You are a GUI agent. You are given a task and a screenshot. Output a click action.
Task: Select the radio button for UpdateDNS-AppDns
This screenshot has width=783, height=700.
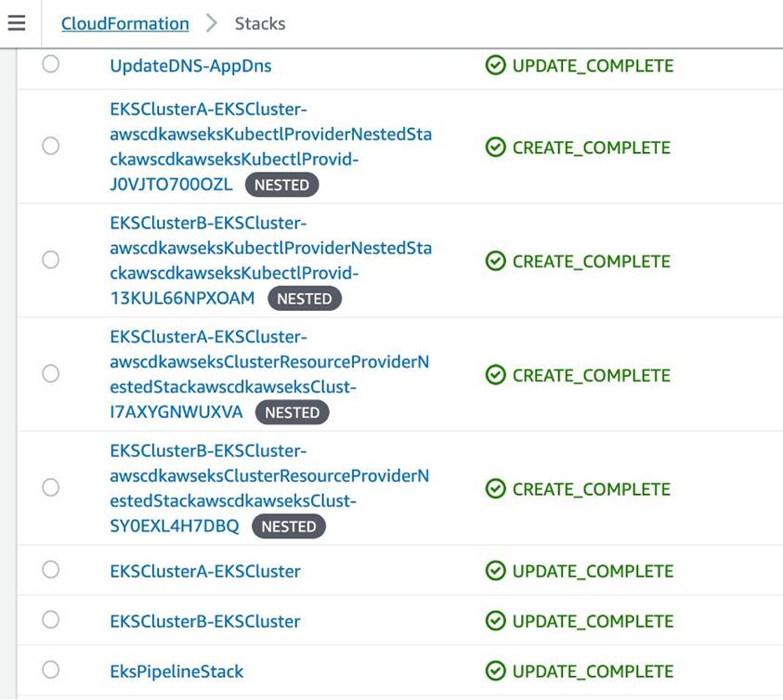[x=50, y=65]
